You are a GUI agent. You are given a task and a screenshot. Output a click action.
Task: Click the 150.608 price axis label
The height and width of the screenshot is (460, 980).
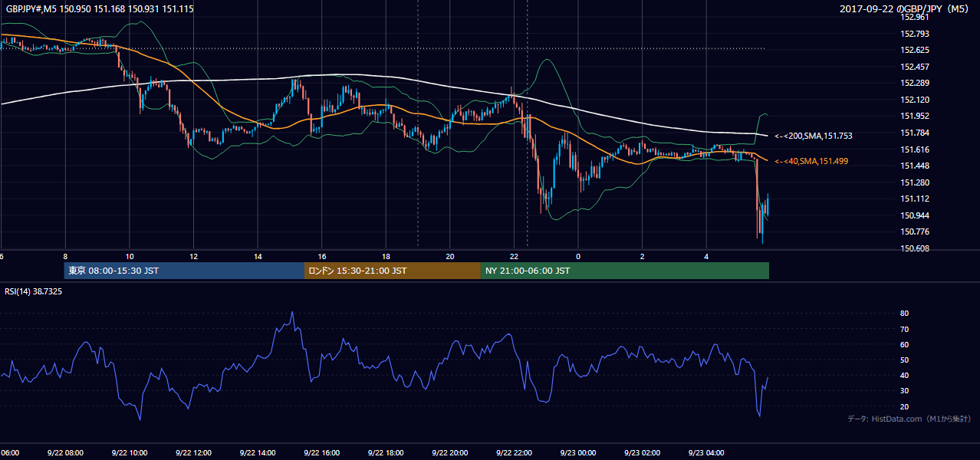coord(915,248)
